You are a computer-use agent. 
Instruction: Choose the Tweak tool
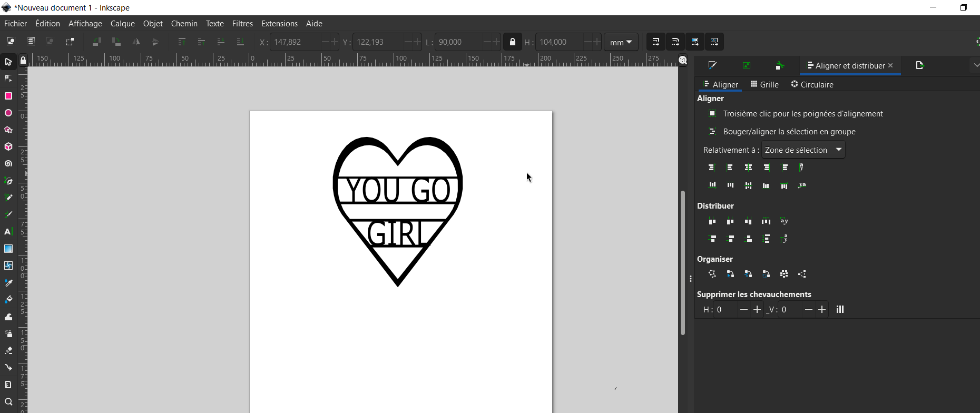[x=8, y=317]
